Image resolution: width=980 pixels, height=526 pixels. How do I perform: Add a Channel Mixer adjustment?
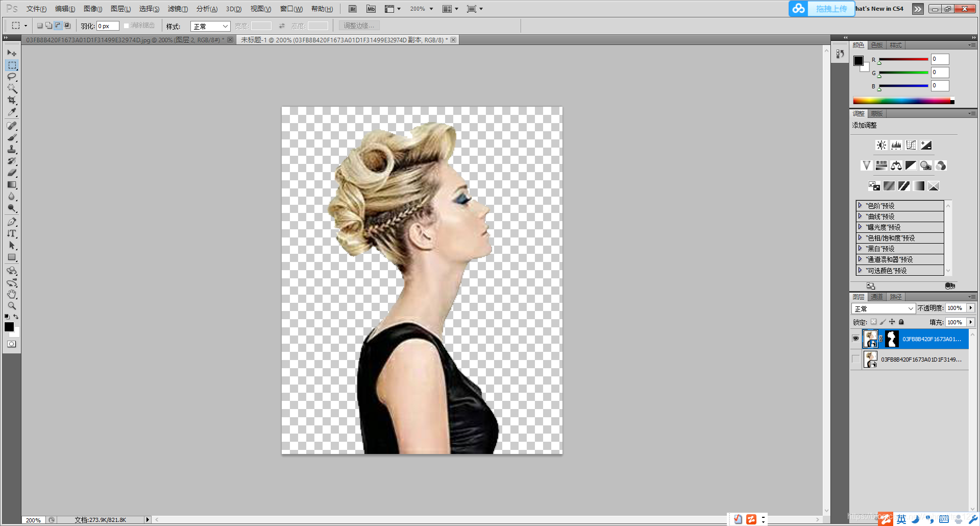point(941,165)
